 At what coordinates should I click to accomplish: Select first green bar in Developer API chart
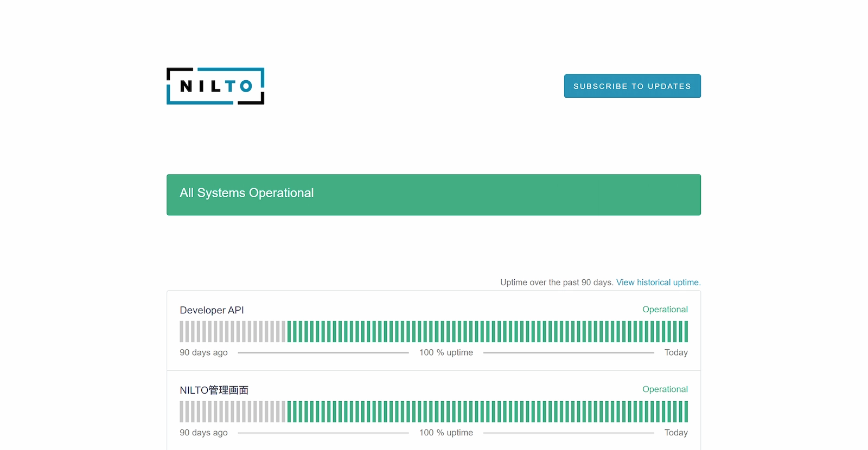(x=289, y=332)
